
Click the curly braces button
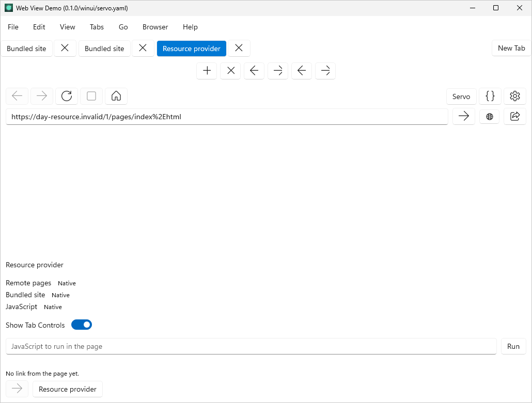(490, 96)
